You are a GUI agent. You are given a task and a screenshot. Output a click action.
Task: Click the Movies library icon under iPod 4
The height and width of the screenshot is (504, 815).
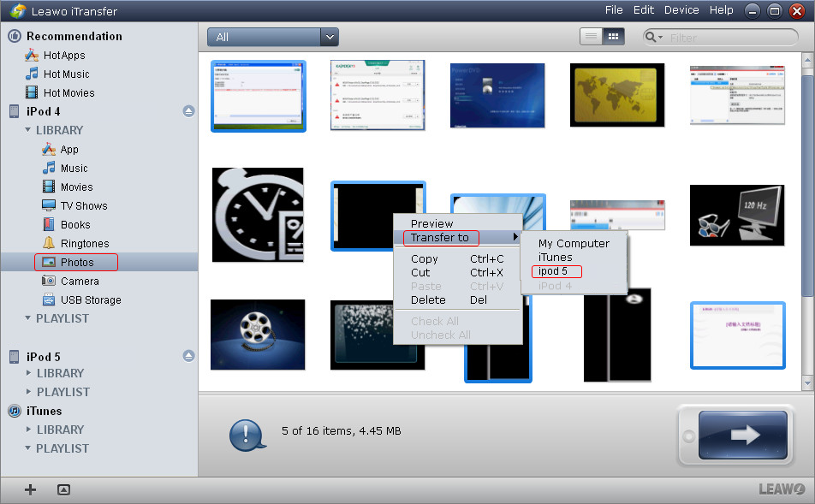click(49, 187)
